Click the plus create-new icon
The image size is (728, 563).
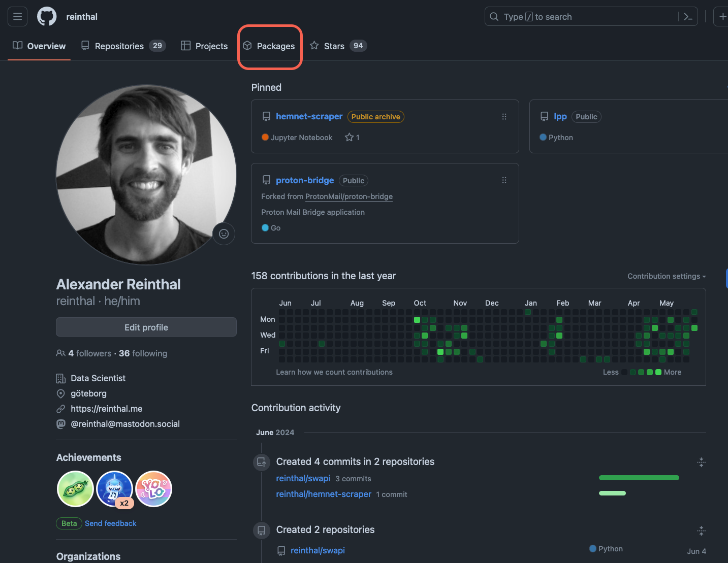click(722, 17)
